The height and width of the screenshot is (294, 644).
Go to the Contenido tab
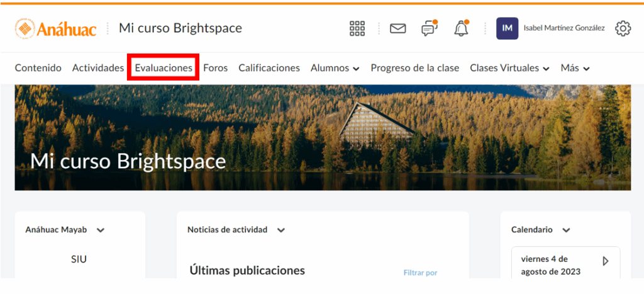pos(38,68)
